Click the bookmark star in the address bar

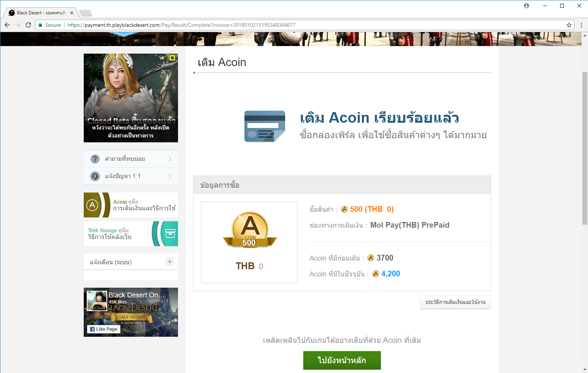click(x=569, y=25)
